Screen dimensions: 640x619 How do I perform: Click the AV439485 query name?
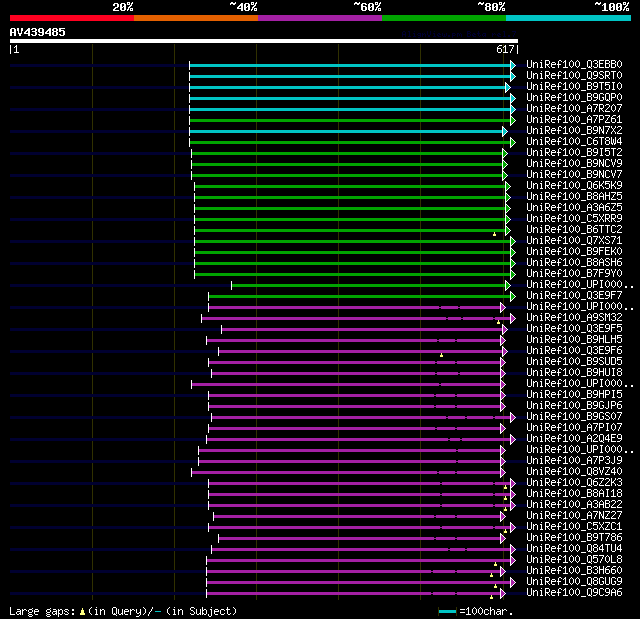[38, 32]
